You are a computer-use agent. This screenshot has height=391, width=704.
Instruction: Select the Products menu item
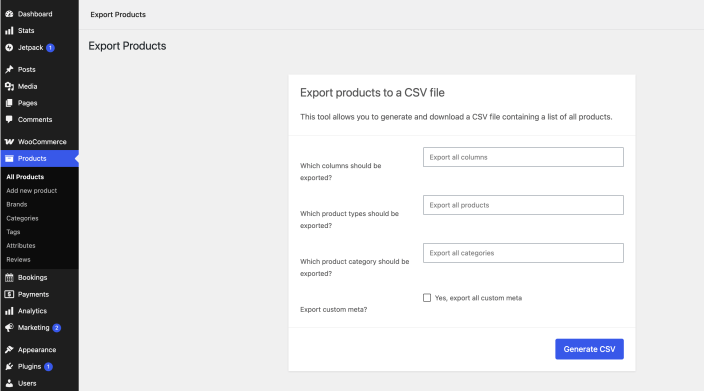(40, 158)
